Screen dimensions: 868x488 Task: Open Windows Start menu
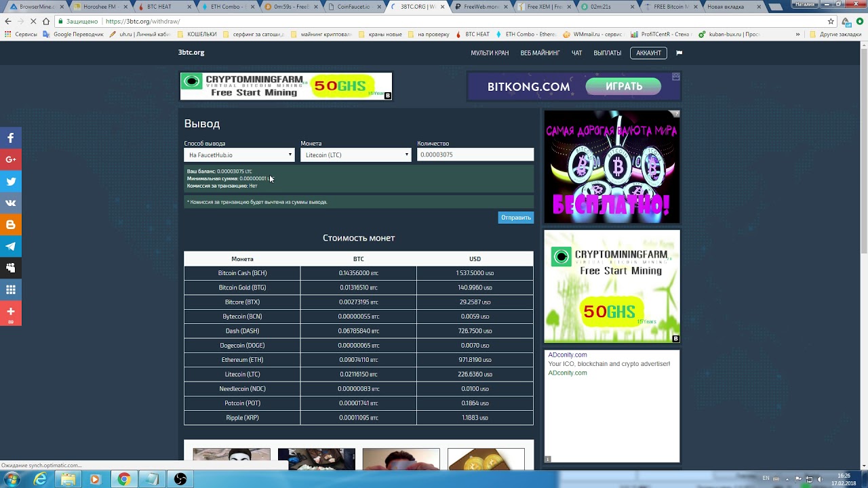point(13,479)
